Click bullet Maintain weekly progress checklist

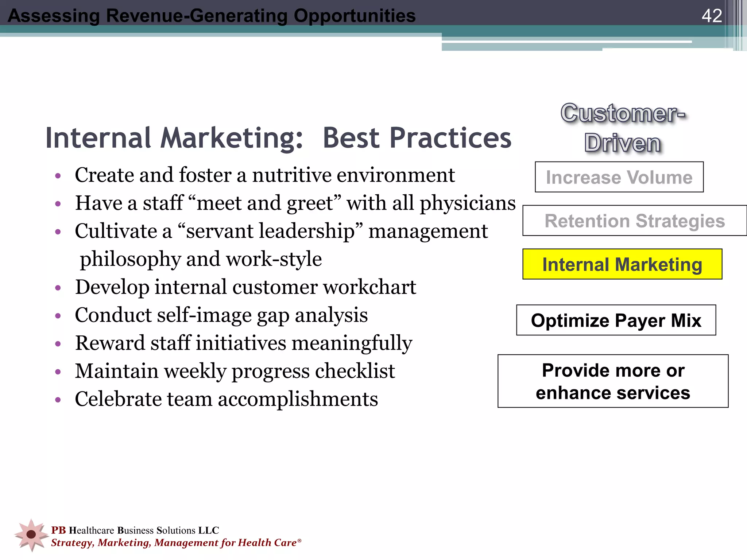click(x=235, y=372)
